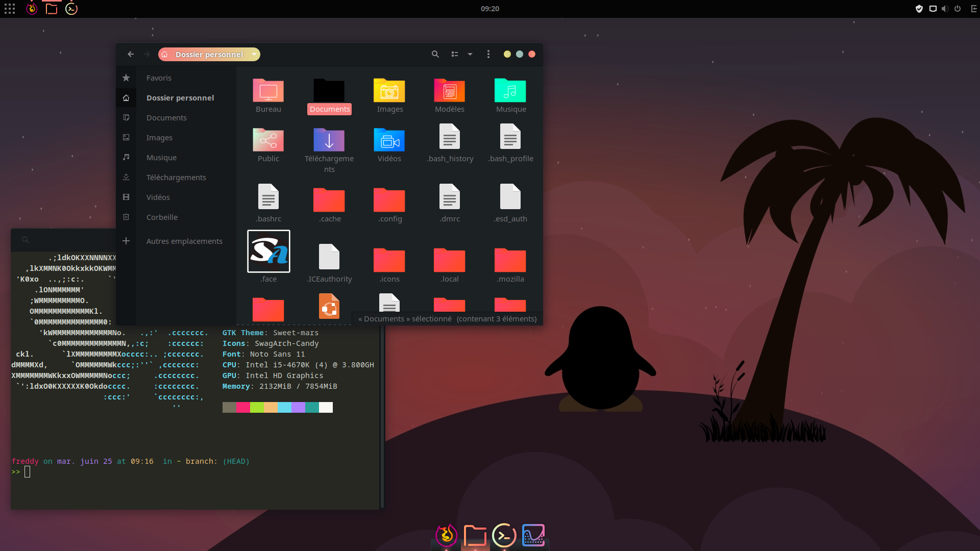Viewport: 980px width, 551px height.
Task: Click the clock showing 09:20
Action: pyautogui.click(x=490, y=9)
